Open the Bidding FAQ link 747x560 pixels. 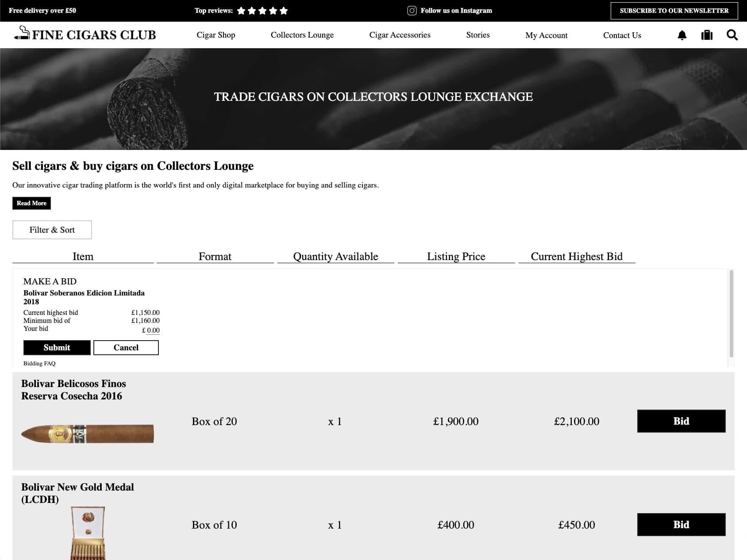click(x=39, y=364)
